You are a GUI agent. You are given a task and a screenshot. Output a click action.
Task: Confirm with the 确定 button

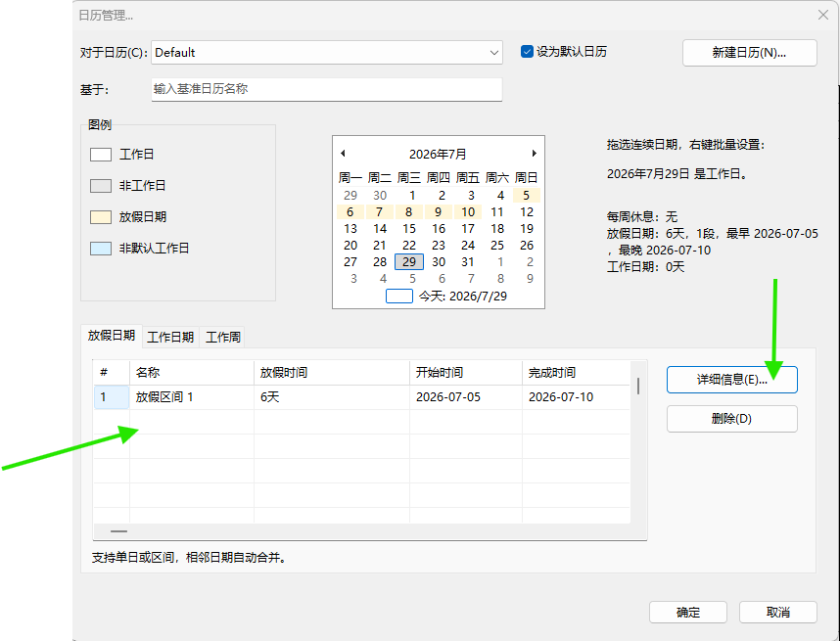tap(688, 612)
